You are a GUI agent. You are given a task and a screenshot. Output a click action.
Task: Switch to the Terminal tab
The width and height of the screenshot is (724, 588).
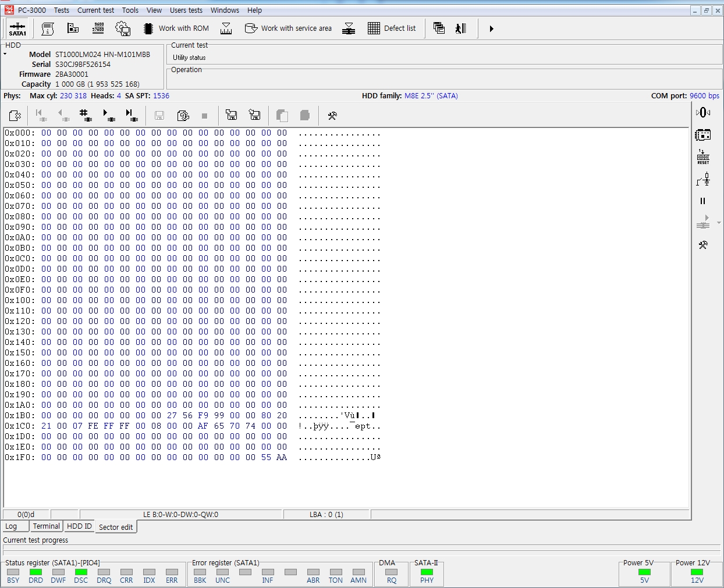46,526
